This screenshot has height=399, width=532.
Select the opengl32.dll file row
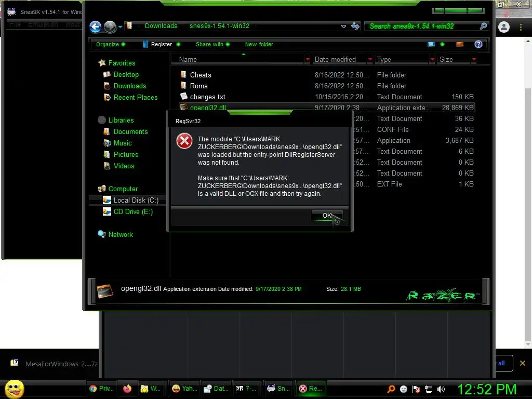(x=326, y=107)
